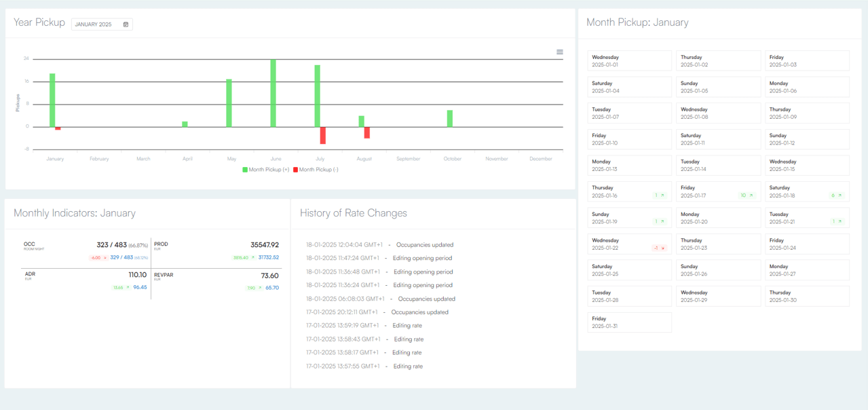Click the green 7.90 REVPAR change badge
The image size is (868, 410).
coord(254,288)
